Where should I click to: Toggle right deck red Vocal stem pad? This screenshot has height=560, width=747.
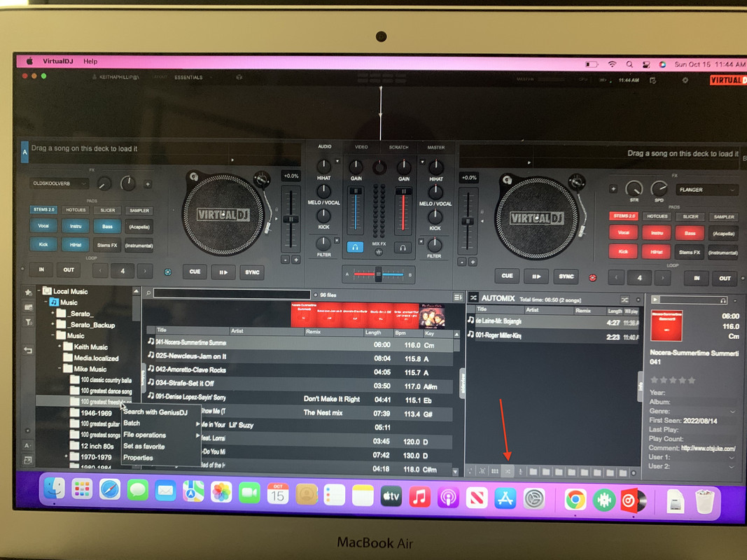coord(623,233)
